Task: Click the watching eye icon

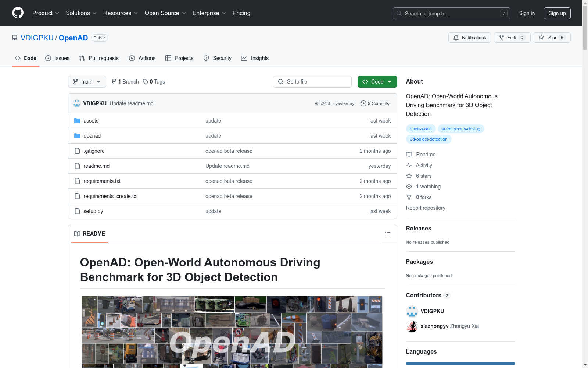Action: [x=409, y=187]
